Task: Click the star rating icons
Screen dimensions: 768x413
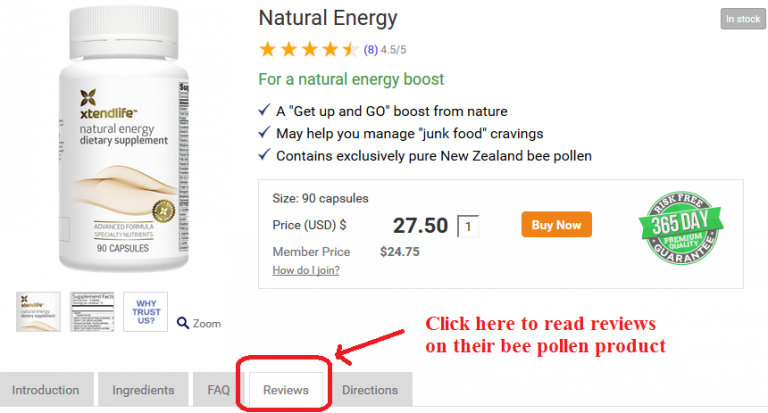Action: (308, 48)
